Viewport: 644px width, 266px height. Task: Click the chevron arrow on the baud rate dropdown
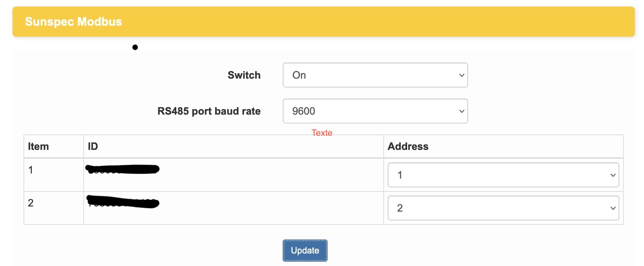click(x=462, y=111)
